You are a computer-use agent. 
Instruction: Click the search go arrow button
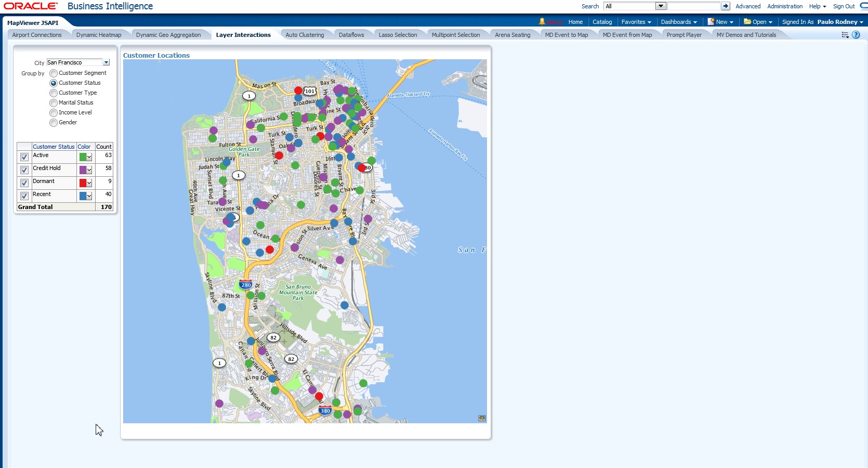pos(725,6)
